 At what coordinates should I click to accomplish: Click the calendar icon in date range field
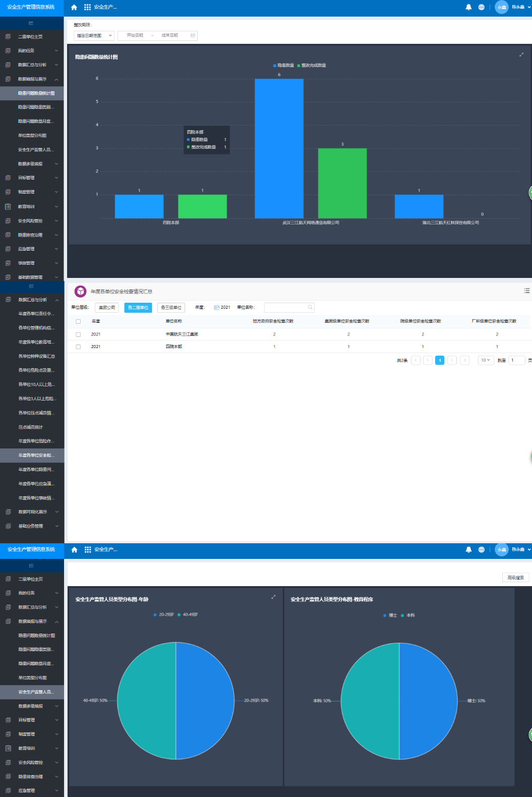(193, 35)
